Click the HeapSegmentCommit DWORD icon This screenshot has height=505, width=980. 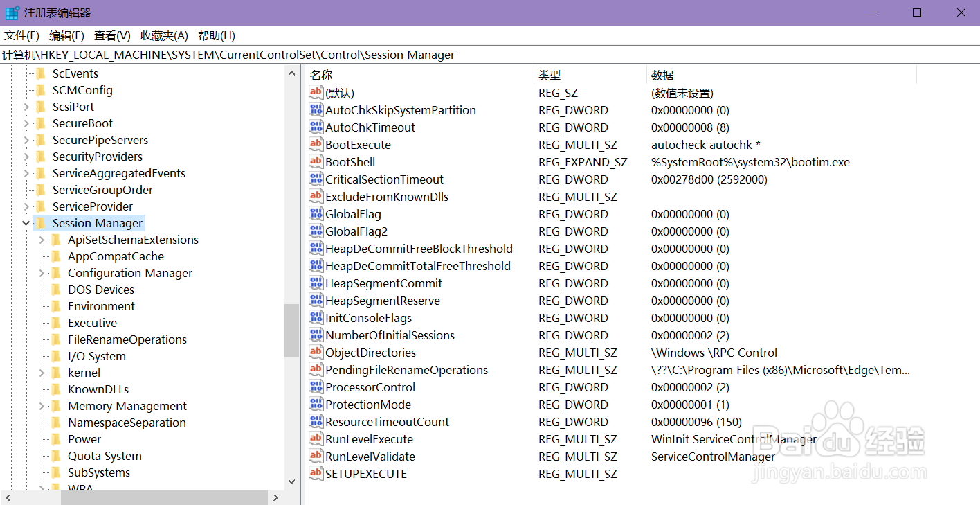pyautogui.click(x=316, y=283)
